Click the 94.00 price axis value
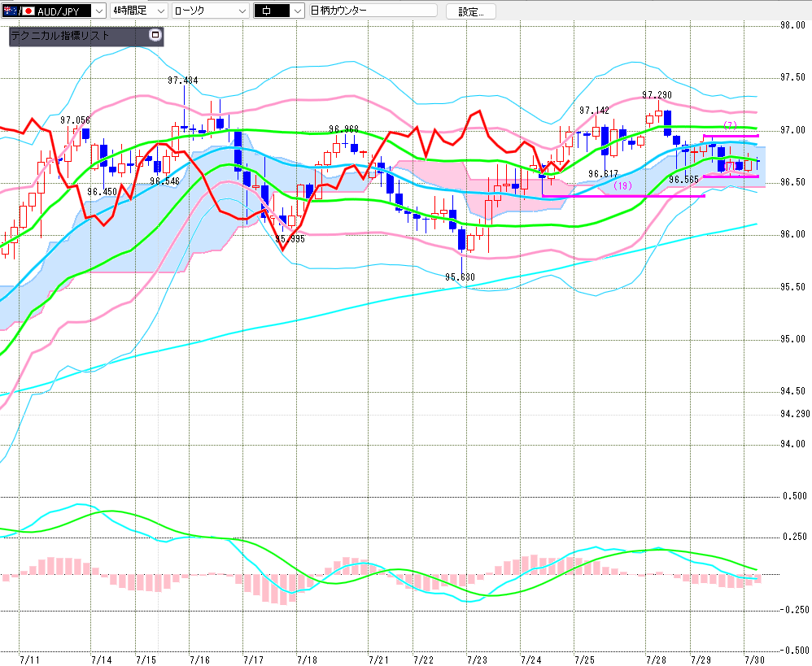812x666 pixels. coord(792,444)
